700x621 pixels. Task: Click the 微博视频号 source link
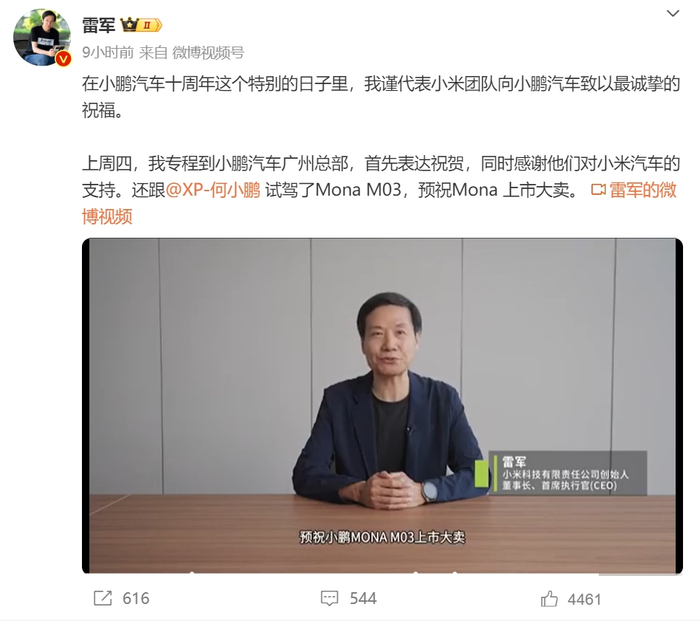tap(208, 53)
